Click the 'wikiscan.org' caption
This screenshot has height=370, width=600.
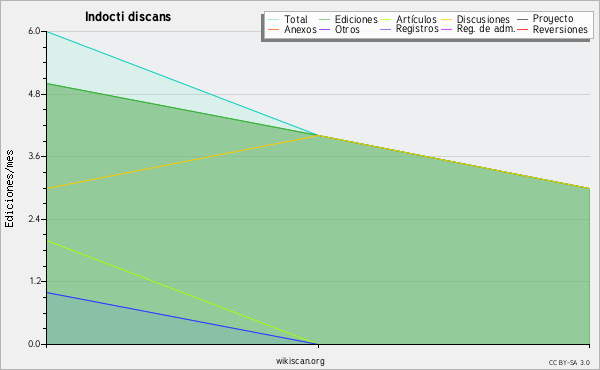(x=300, y=361)
